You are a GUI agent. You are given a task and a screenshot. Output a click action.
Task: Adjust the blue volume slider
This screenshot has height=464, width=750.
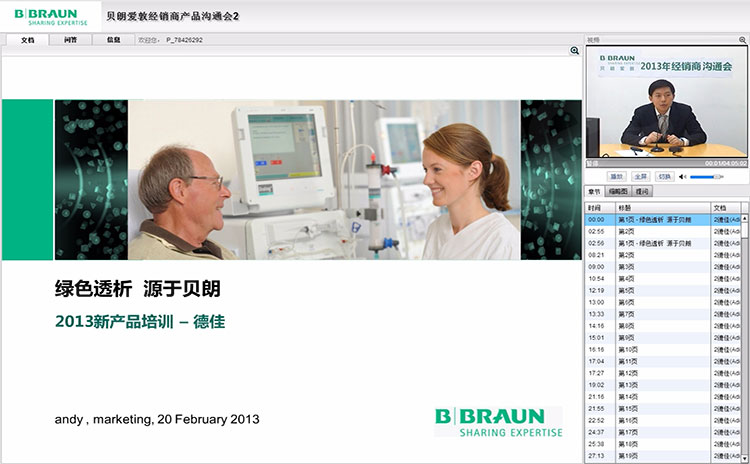[706, 177]
